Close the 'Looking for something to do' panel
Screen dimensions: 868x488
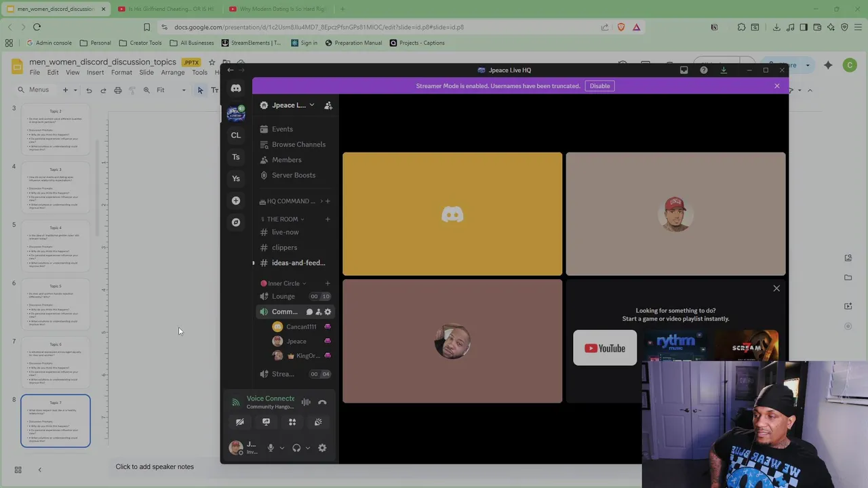[776, 289]
